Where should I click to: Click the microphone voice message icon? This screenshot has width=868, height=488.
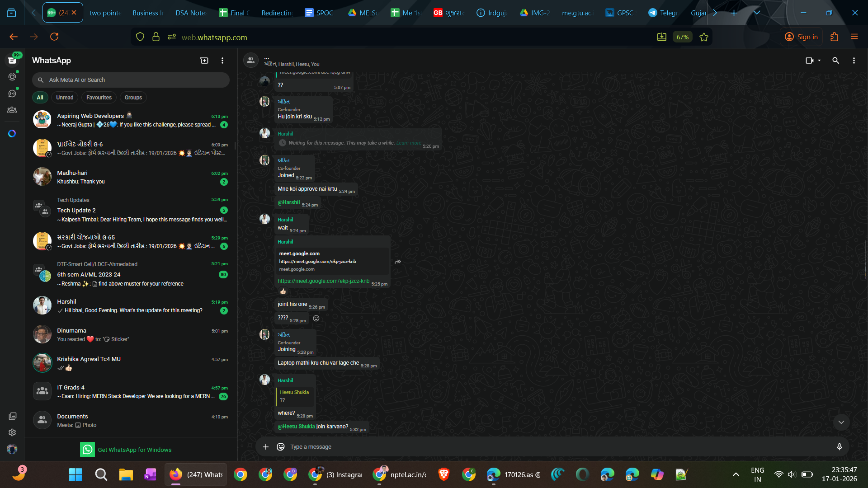click(x=839, y=447)
